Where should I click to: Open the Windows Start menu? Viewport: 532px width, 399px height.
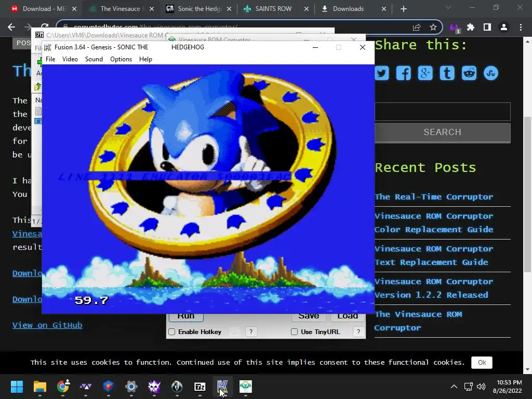pyautogui.click(x=17, y=387)
